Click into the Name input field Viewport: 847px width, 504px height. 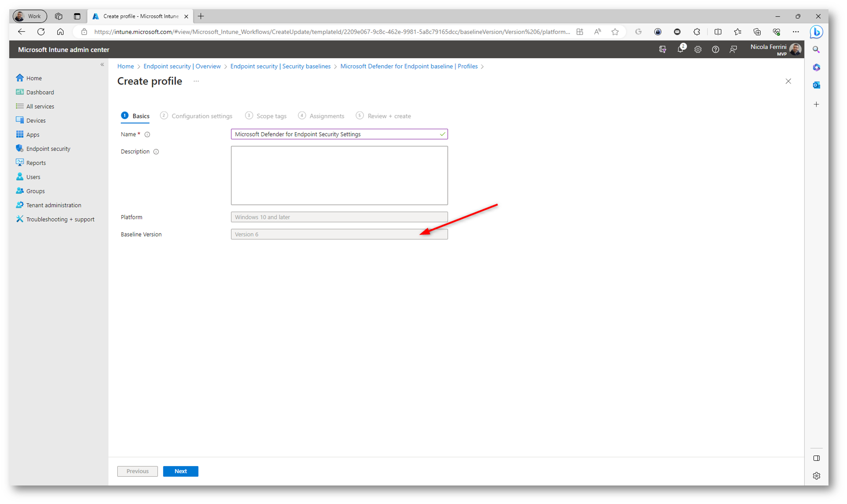click(339, 134)
